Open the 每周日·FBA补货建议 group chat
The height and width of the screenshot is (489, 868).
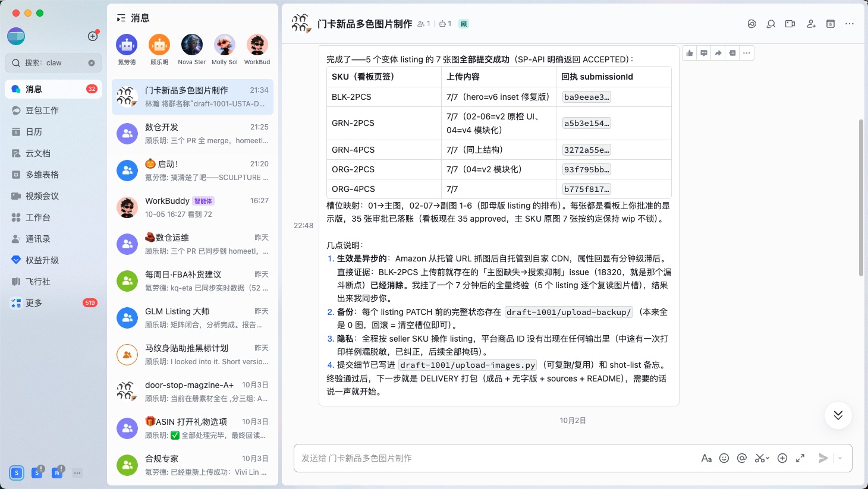[x=193, y=281]
